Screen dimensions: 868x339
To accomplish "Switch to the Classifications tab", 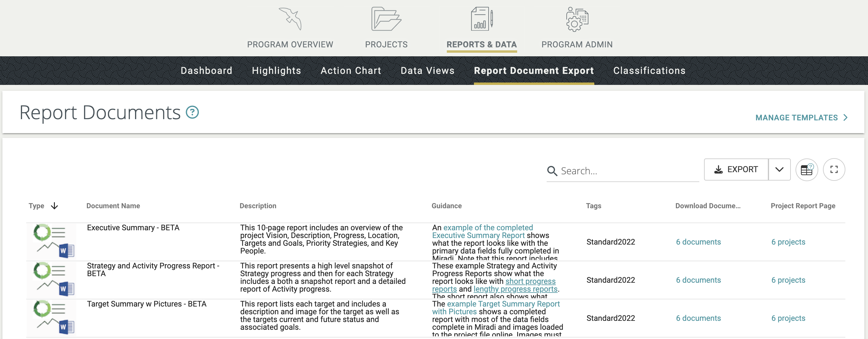I will click(x=649, y=70).
